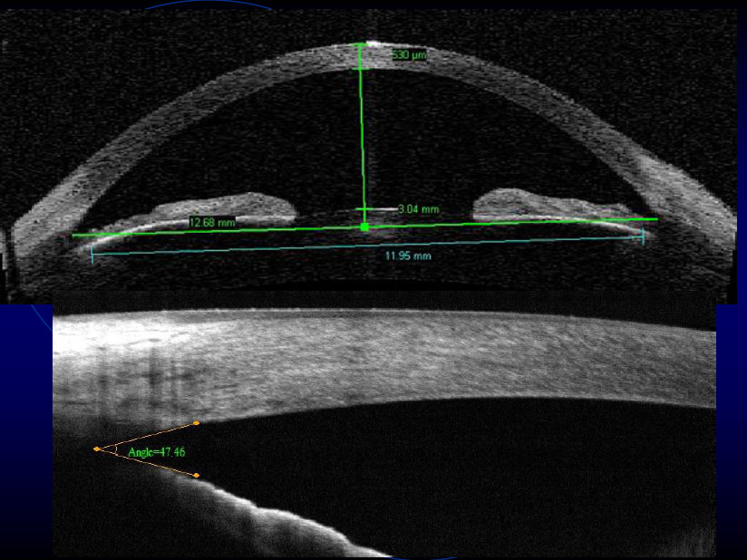Click the green square caliper center handle
Viewport: 747px width, 560px height.
pyautogui.click(x=365, y=227)
